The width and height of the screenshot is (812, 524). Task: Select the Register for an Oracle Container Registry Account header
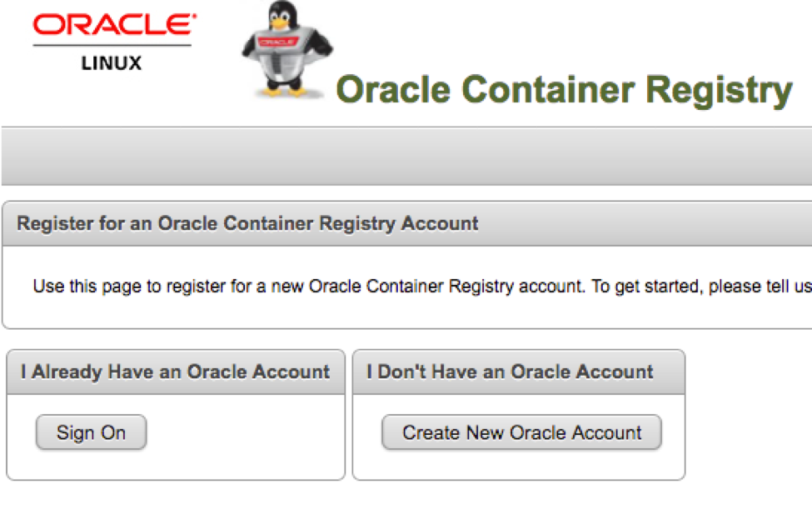247,223
